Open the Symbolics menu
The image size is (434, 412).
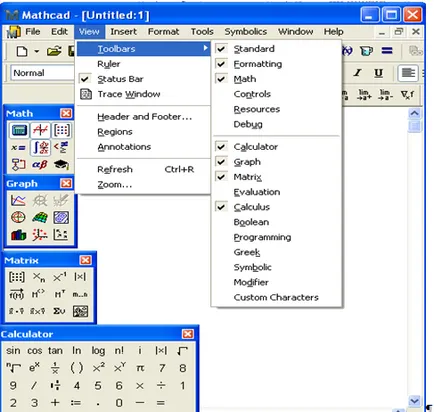coord(246,32)
